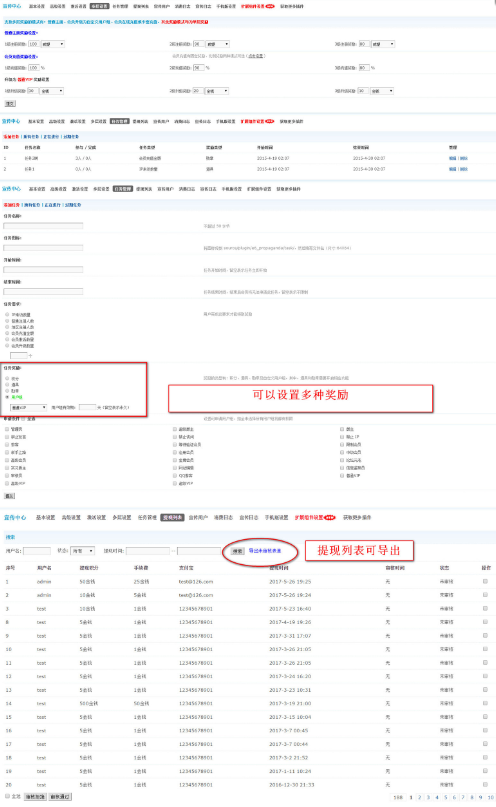Select the first reward type radio option
Viewport: 496px width, 807px height.
pyautogui.click(x=7, y=378)
